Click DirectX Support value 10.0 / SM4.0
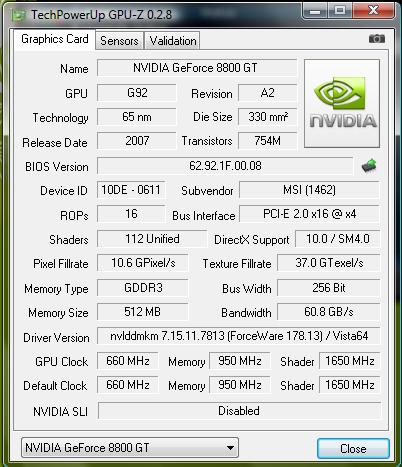The height and width of the screenshot is (467, 402). [338, 239]
